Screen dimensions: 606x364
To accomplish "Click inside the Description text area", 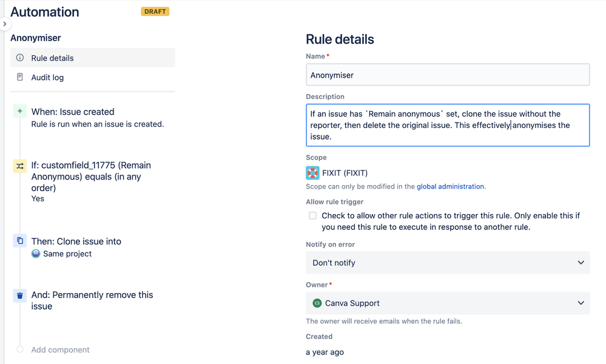I will pyautogui.click(x=448, y=125).
